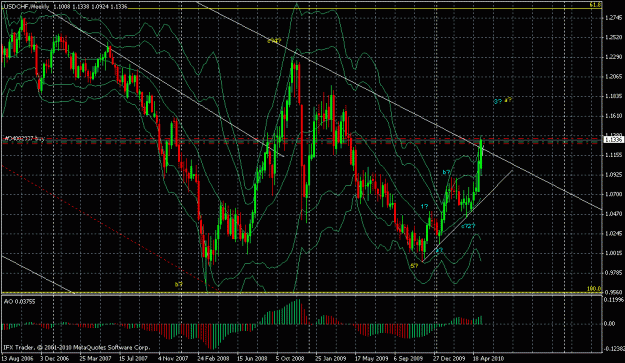Click the 6 Sep 2009 date label
The image size is (625, 363).
pos(408,358)
